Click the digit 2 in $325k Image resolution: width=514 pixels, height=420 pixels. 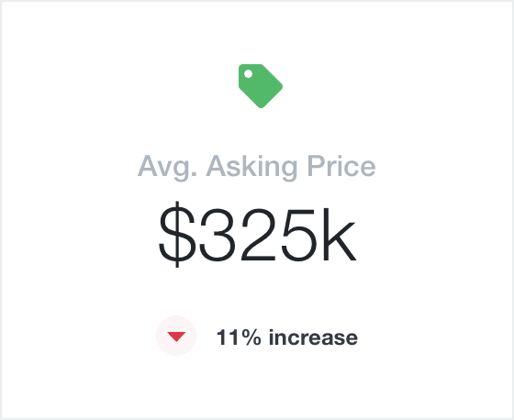(x=258, y=234)
